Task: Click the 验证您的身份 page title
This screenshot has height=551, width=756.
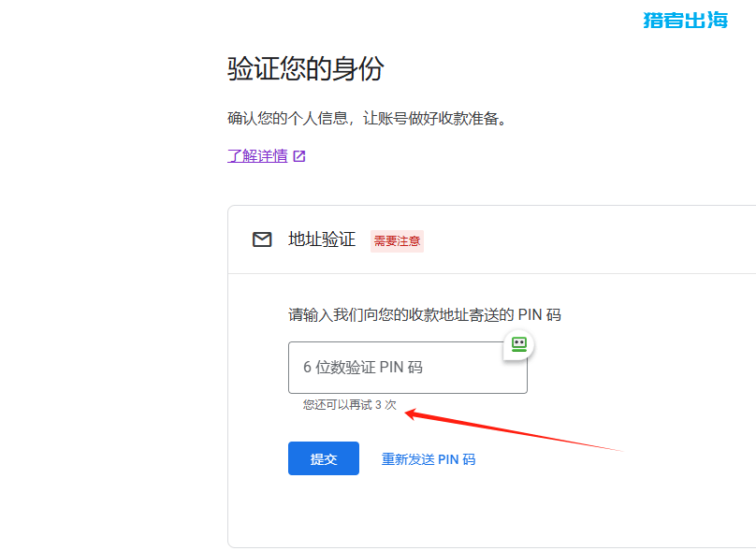Action: pos(306,68)
